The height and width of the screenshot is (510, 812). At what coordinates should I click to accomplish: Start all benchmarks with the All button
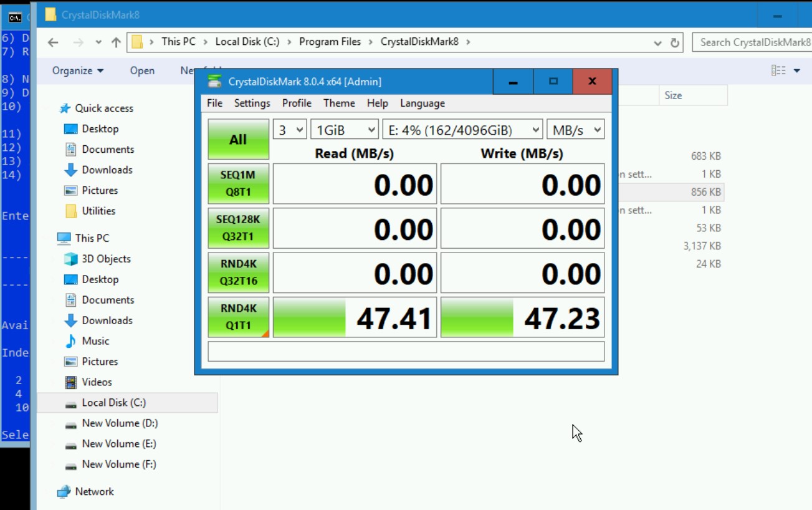pos(239,139)
